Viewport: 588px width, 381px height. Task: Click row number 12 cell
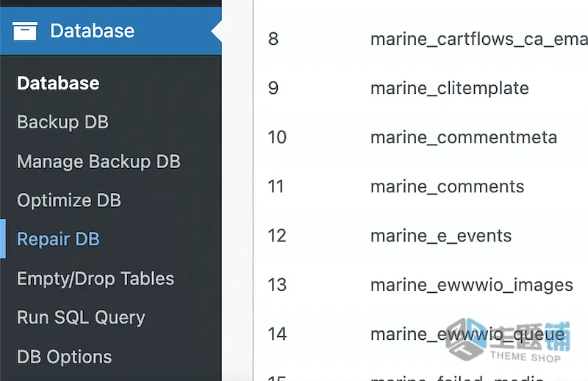pyautogui.click(x=277, y=236)
